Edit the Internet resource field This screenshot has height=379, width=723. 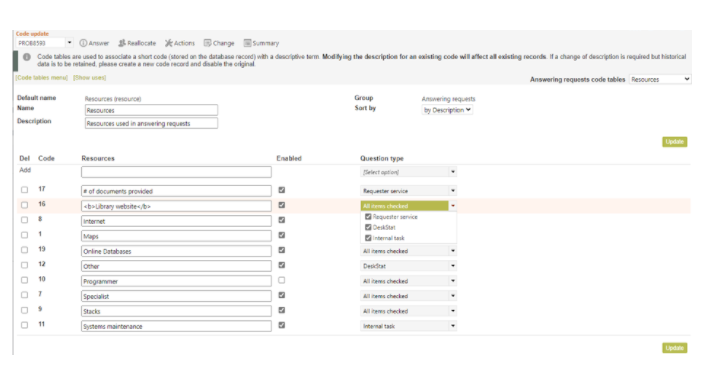coord(176,221)
